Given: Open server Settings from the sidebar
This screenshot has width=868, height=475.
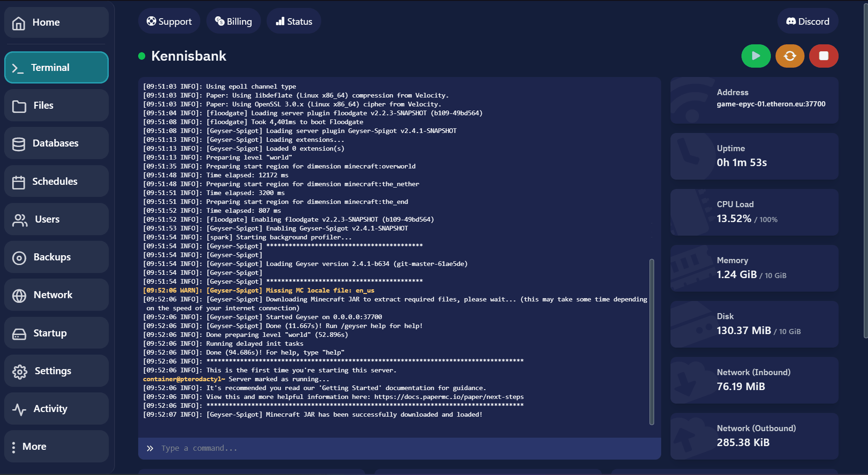Looking at the screenshot, I should pos(56,371).
